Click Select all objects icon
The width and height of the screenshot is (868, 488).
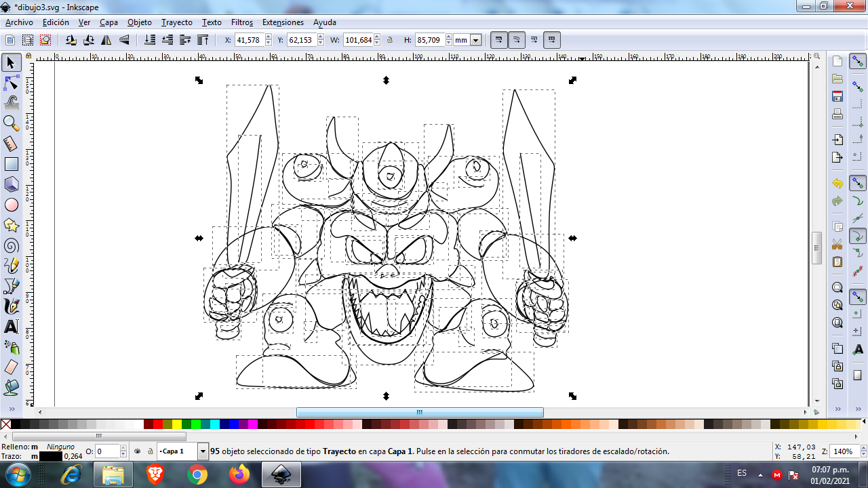pos(10,40)
